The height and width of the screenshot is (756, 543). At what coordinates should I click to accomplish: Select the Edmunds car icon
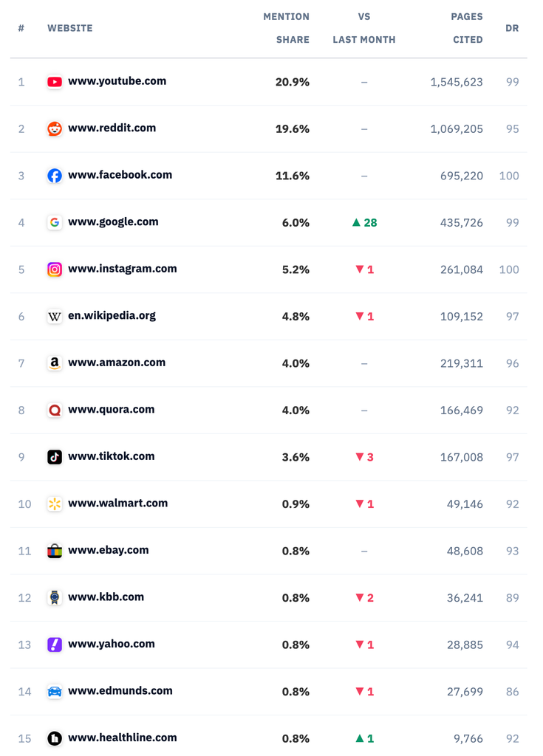tap(55, 691)
